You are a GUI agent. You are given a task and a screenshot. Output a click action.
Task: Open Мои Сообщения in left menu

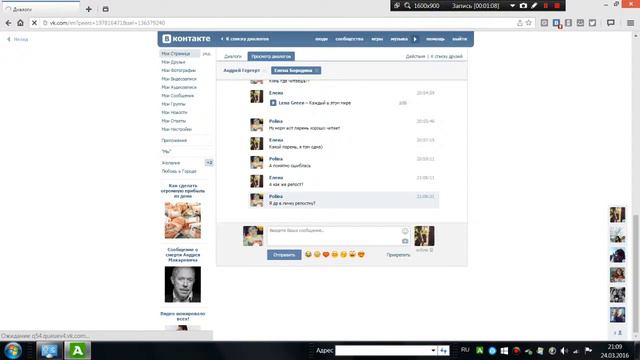point(178,96)
